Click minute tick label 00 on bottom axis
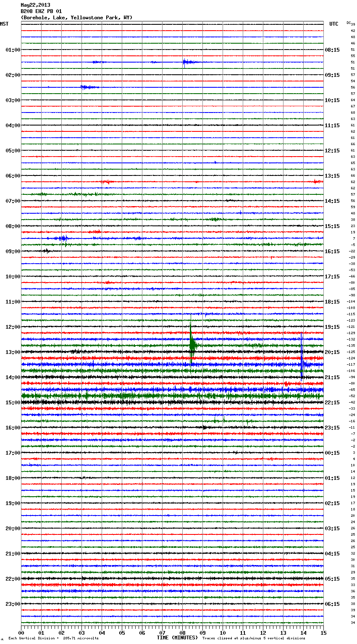357x644 pixels. pyautogui.click(x=21, y=633)
